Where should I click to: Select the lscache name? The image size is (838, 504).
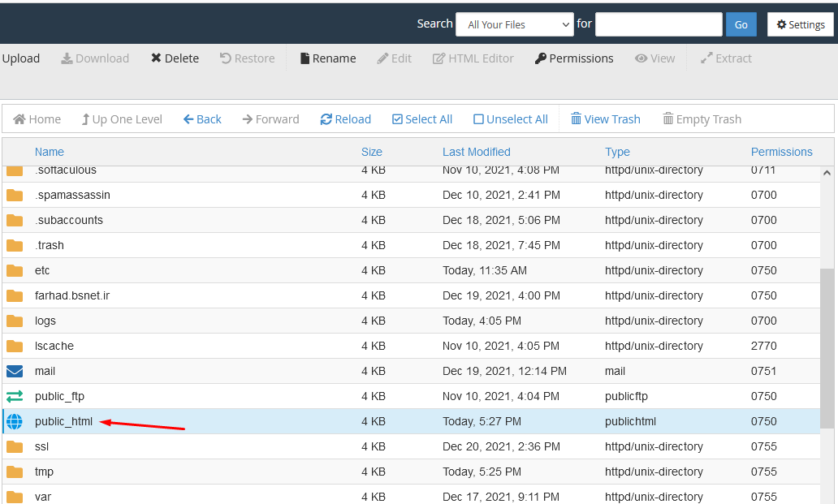[54, 346]
